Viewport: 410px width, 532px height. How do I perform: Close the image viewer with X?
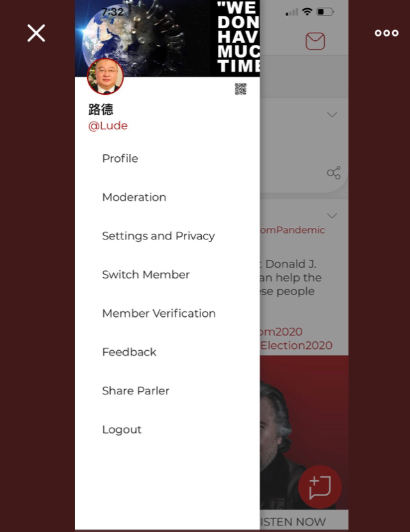pyautogui.click(x=37, y=33)
